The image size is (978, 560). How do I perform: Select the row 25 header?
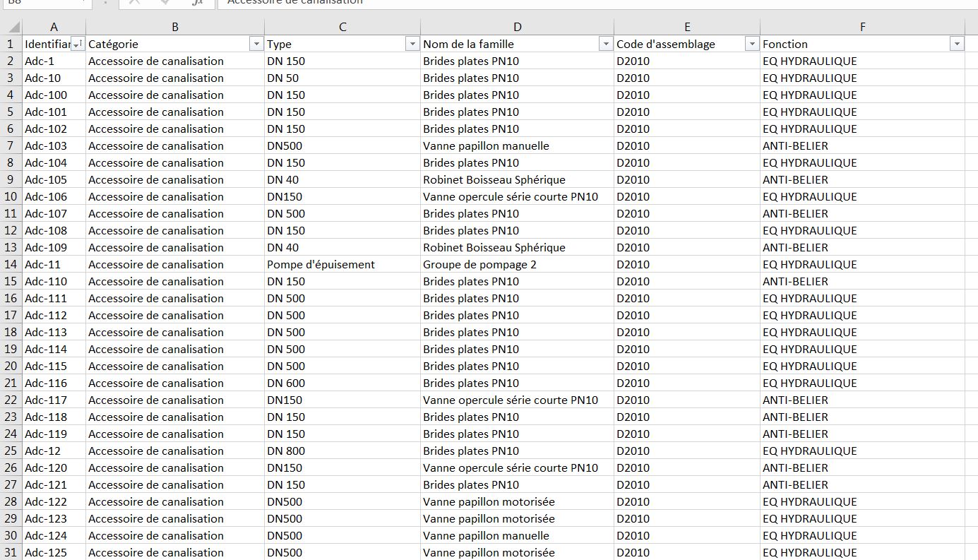[11, 451]
